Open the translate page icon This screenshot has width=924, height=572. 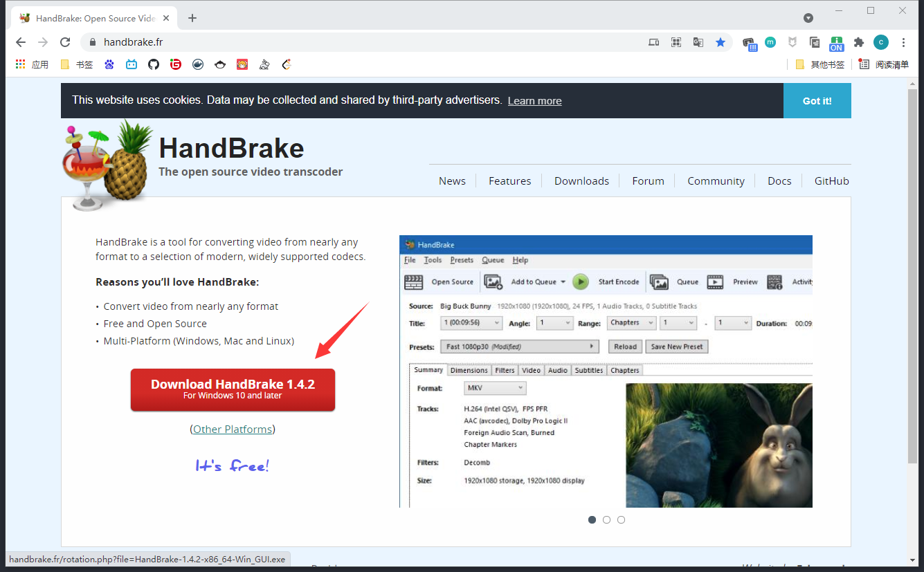[698, 42]
